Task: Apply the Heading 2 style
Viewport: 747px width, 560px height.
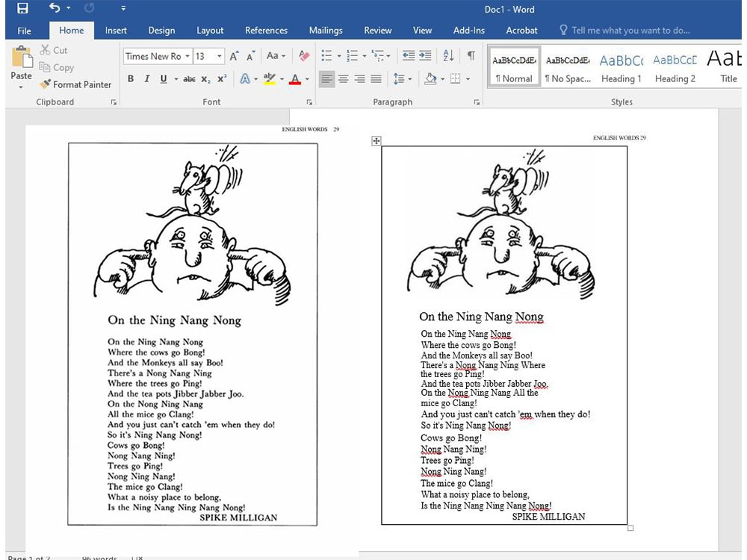Action: tap(675, 67)
